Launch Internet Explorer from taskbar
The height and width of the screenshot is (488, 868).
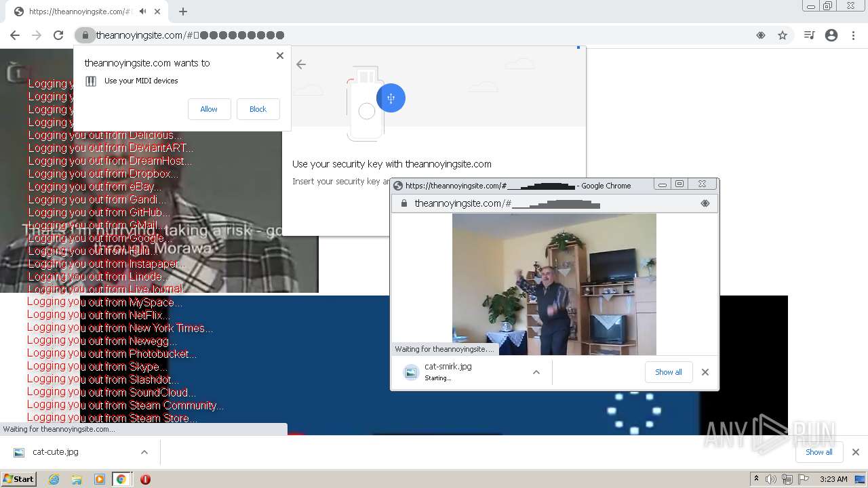click(x=54, y=479)
